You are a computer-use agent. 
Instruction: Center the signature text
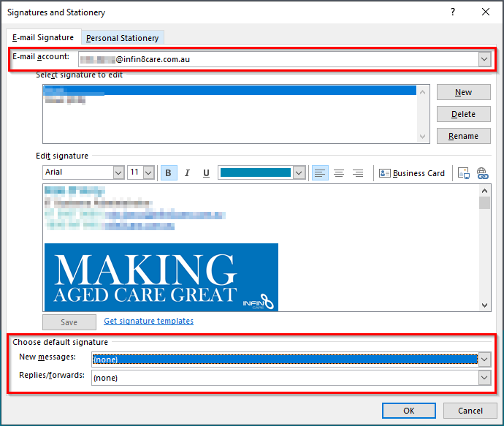339,173
